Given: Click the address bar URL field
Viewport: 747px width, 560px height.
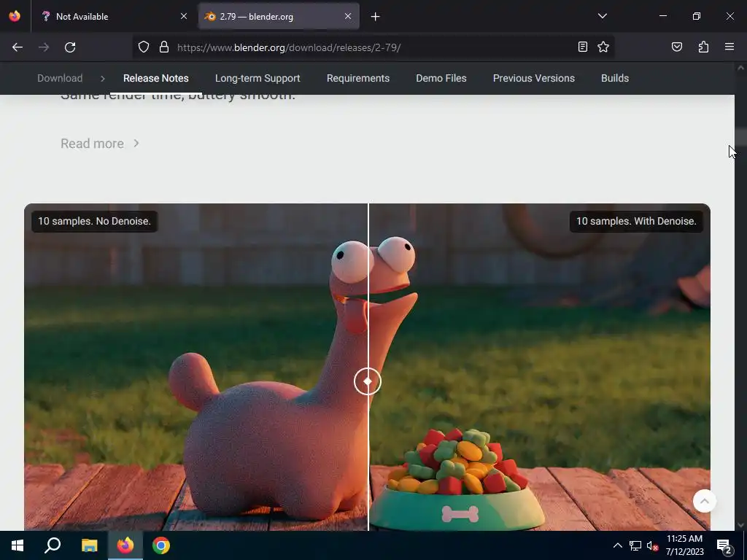Looking at the screenshot, I should pyautogui.click(x=373, y=47).
